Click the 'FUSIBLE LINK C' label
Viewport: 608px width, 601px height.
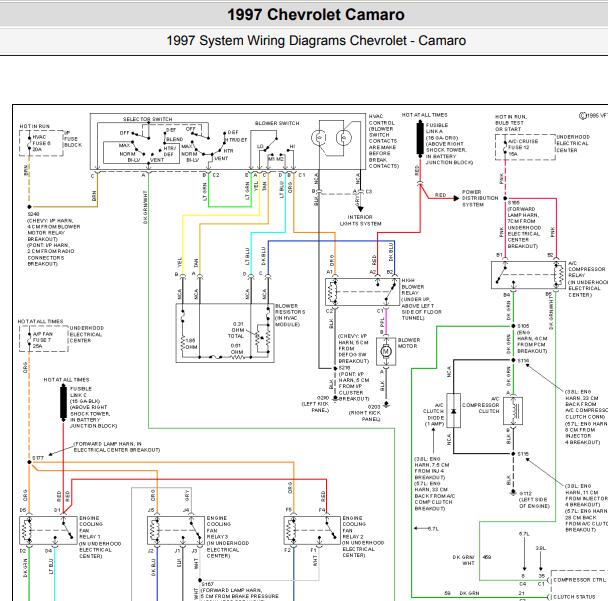coord(81,392)
